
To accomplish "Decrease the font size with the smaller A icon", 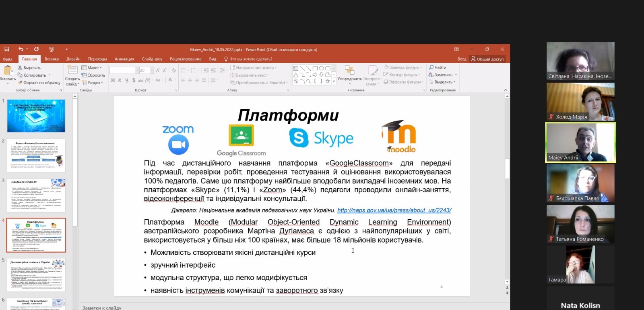I will point(164,70).
